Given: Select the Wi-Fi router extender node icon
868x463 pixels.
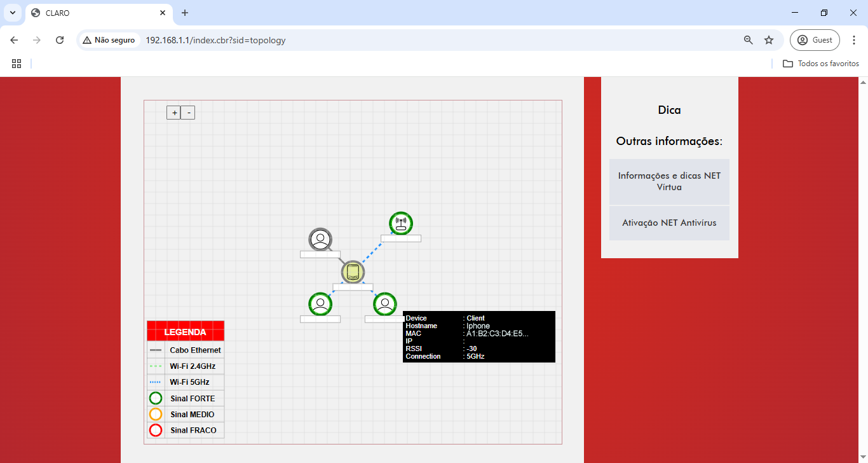Looking at the screenshot, I should pyautogui.click(x=400, y=223).
